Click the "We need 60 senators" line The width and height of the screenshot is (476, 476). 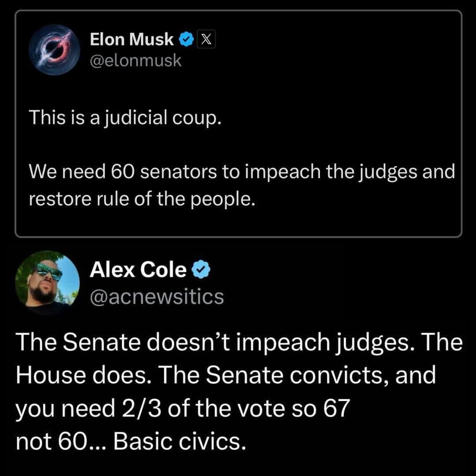click(242, 172)
